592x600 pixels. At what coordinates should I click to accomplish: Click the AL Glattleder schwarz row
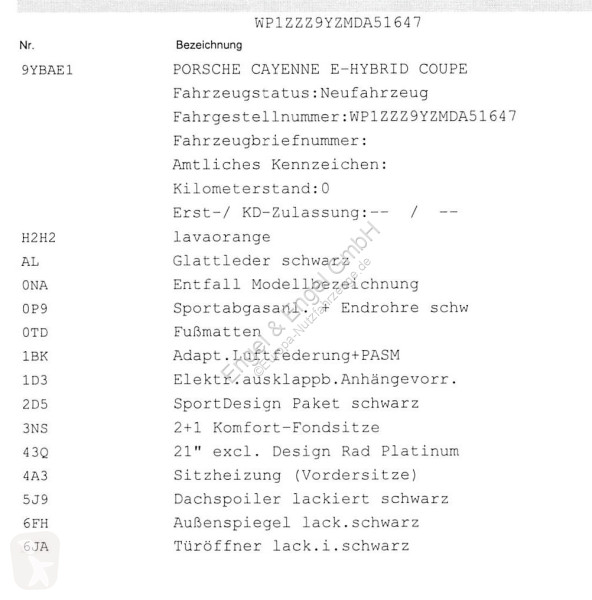click(x=186, y=261)
